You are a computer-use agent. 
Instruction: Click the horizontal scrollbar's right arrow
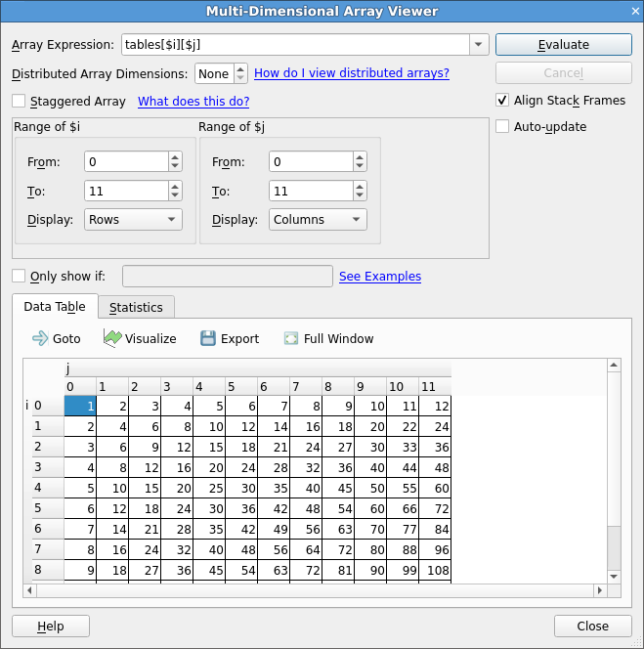coord(600,590)
